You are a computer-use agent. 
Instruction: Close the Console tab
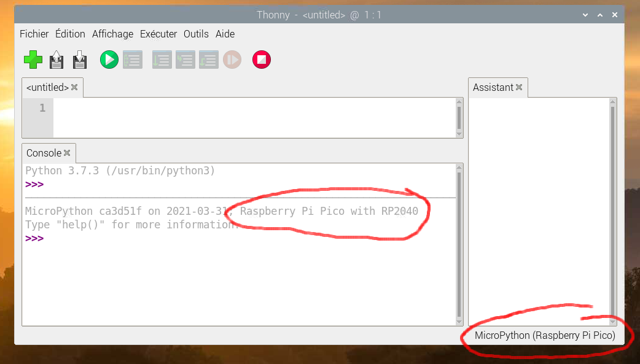pyautogui.click(x=67, y=153)
